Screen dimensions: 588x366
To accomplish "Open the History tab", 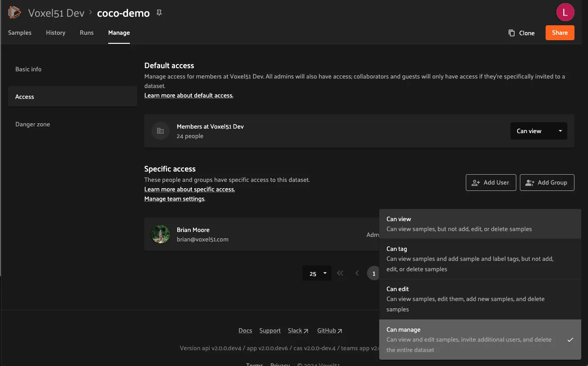I will tap(55, 32).
